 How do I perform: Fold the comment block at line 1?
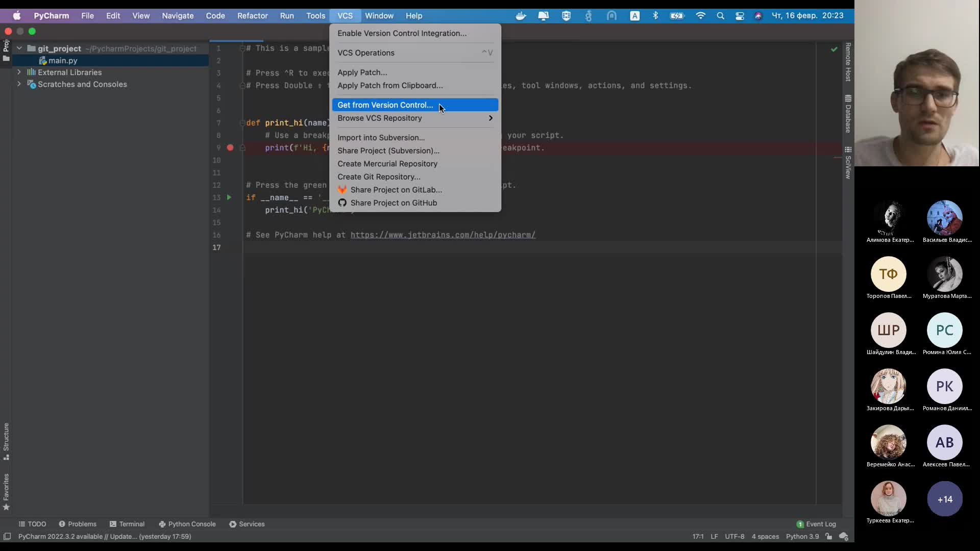[242, 48]
